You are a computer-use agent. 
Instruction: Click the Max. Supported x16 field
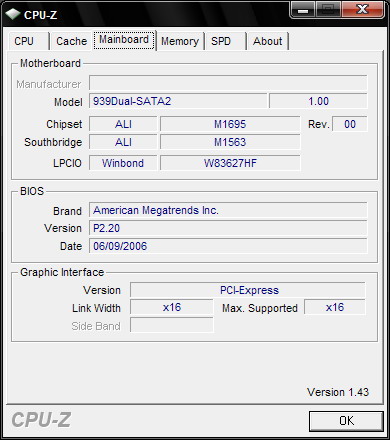(335, 307)
